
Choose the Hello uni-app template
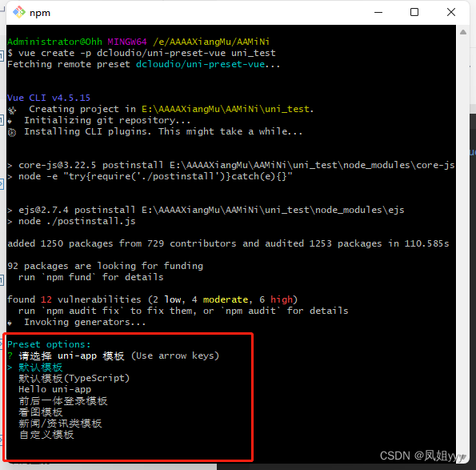tap(54, 389)
